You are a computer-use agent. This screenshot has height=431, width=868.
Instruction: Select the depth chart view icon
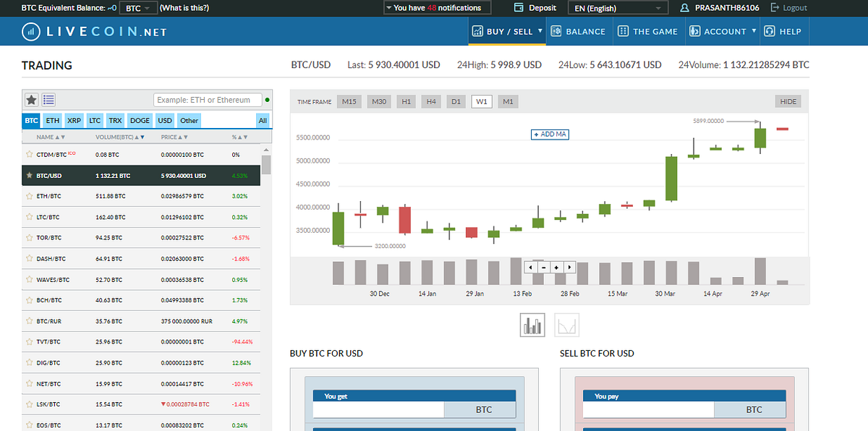(x=566, y=325)
